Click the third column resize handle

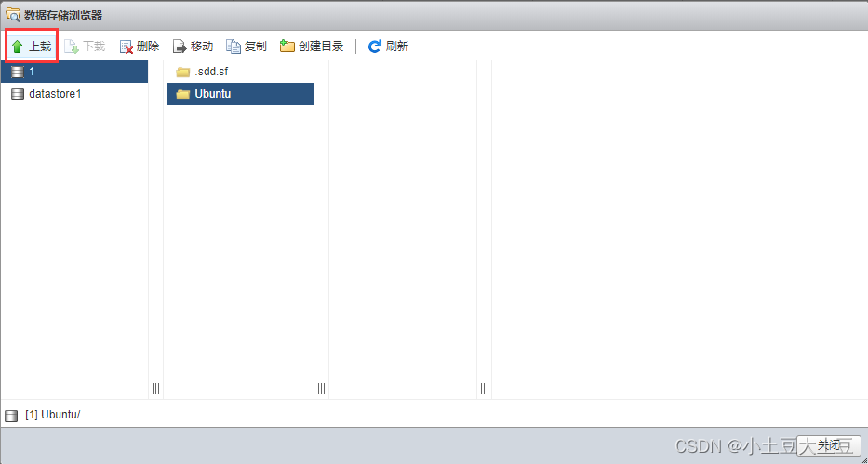point(485,389)
